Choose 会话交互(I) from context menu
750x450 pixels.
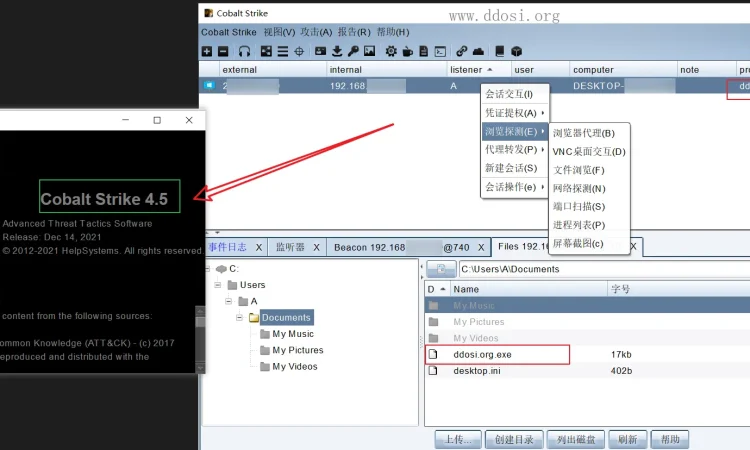click(515, 94)
